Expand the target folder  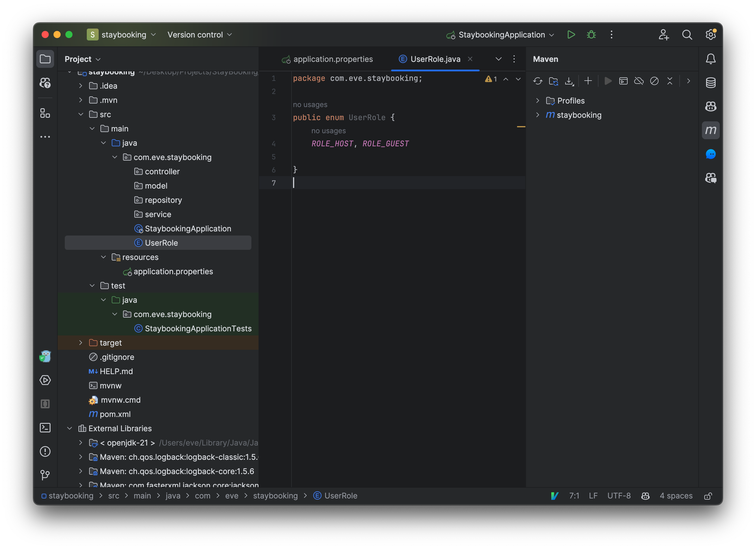(x=81, y=343)
